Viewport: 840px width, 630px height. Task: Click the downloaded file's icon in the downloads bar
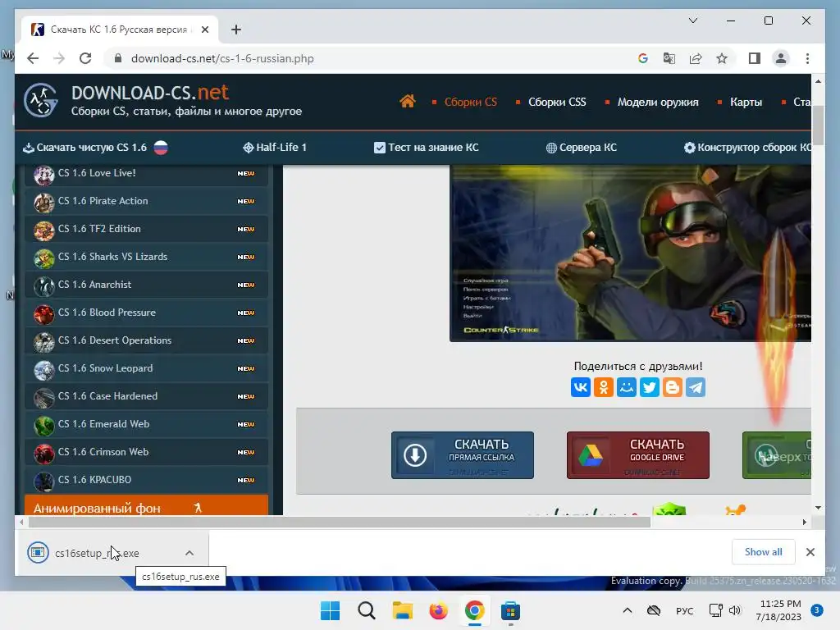point(38,552)
